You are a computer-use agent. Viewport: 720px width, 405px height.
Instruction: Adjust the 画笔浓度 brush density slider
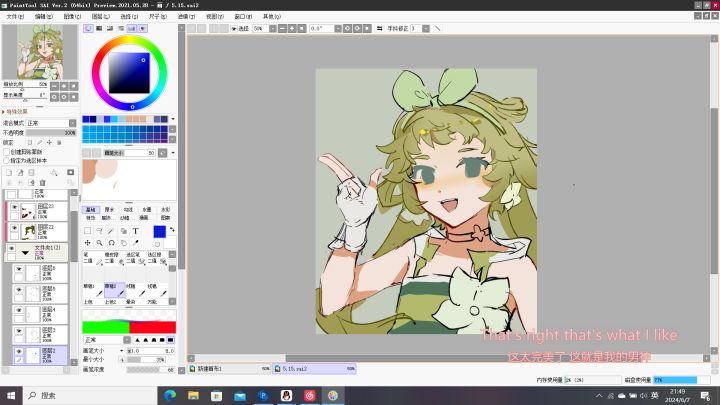click(x=151, y=370)
